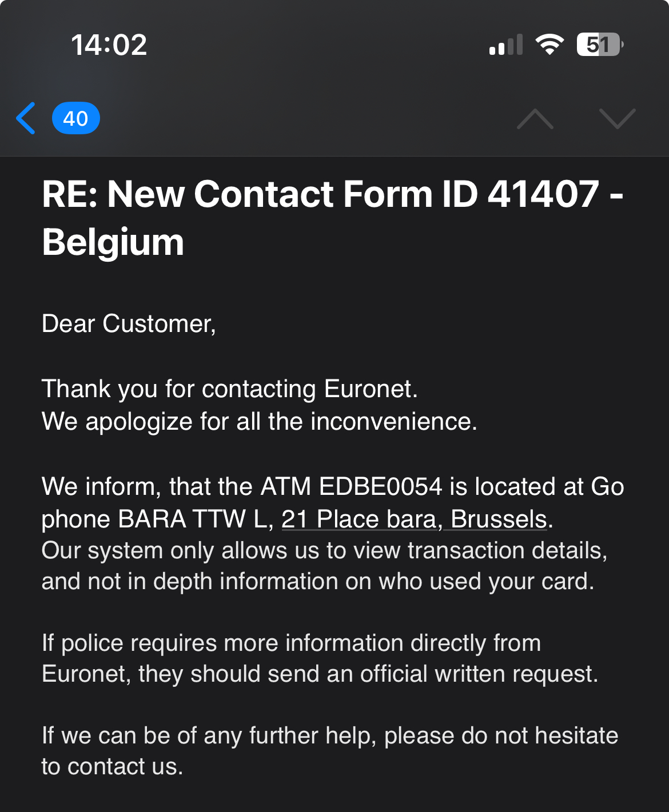Tap the 14:02 clock in status bar

tap(109, 45)
